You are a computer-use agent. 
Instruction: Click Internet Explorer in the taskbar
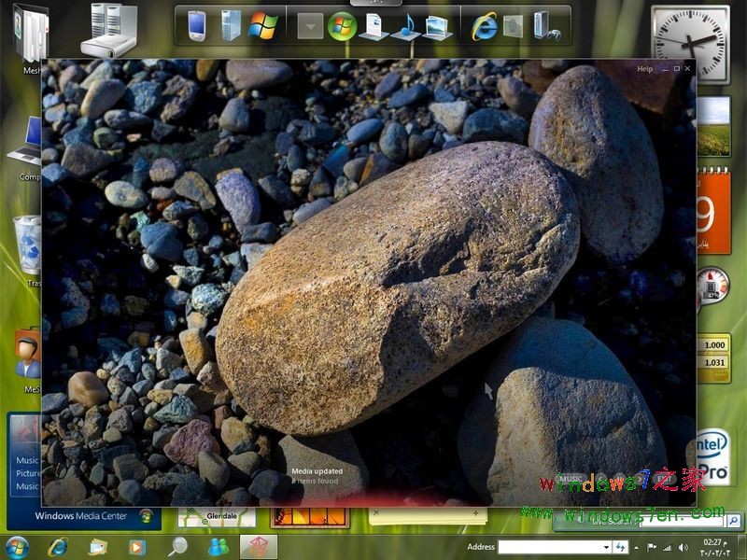[58, 547]
